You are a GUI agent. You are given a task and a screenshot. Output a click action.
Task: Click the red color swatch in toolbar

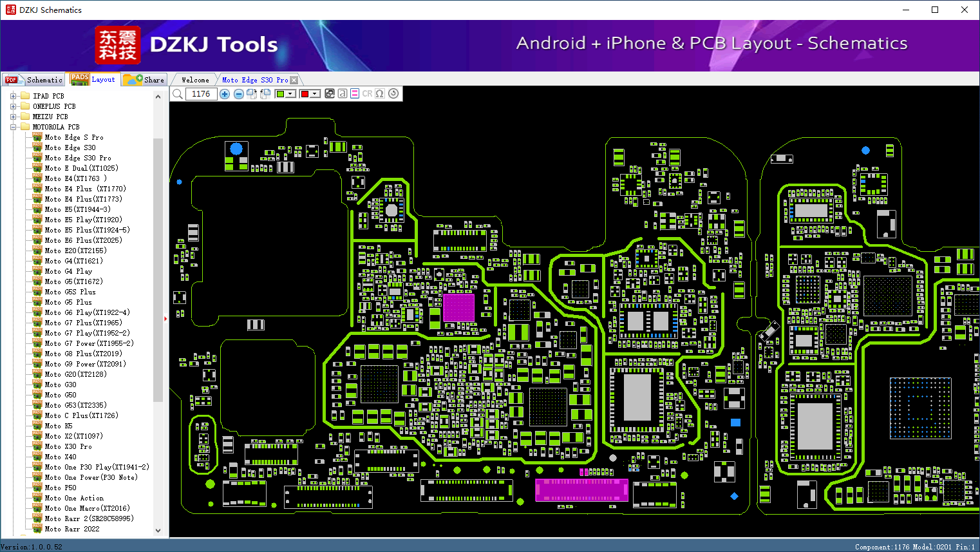click(x=305, y=94)
